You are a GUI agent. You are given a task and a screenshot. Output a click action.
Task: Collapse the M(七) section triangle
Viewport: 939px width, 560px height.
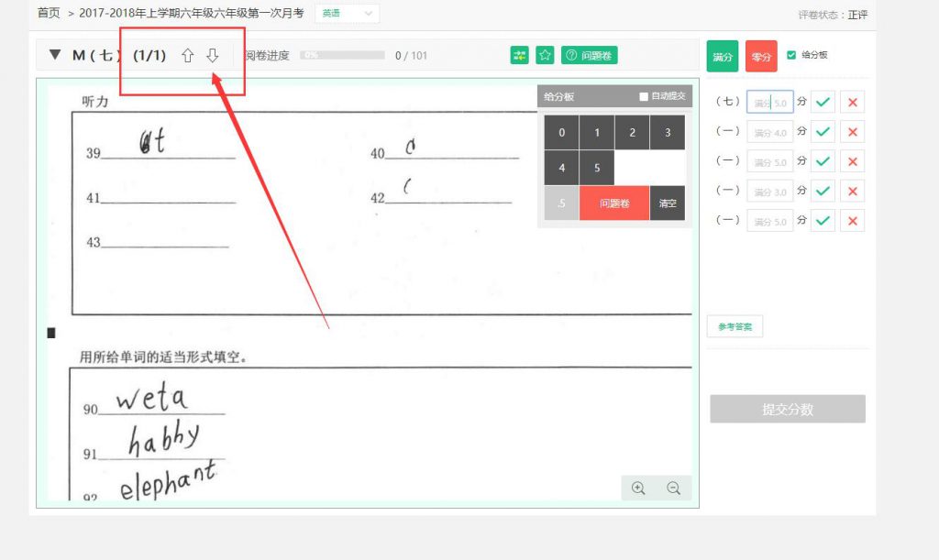pos(55,56)
